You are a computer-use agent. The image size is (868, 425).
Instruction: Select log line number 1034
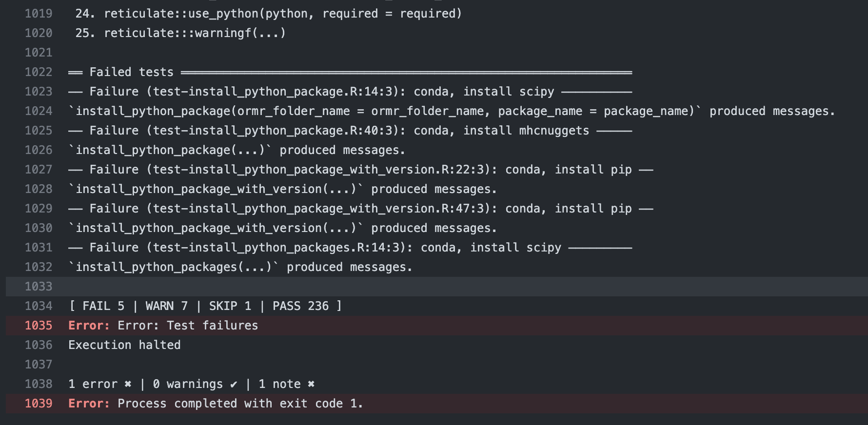pos(39,306)
